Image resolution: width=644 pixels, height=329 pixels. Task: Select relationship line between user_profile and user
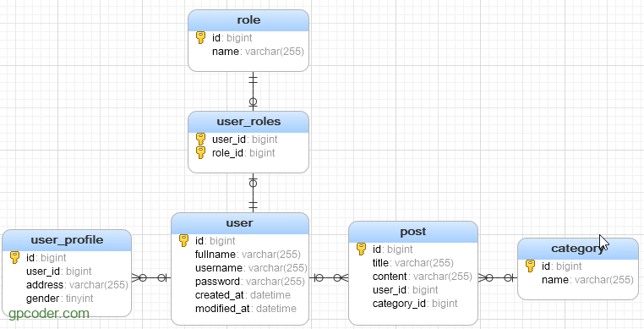coord(151,278)
